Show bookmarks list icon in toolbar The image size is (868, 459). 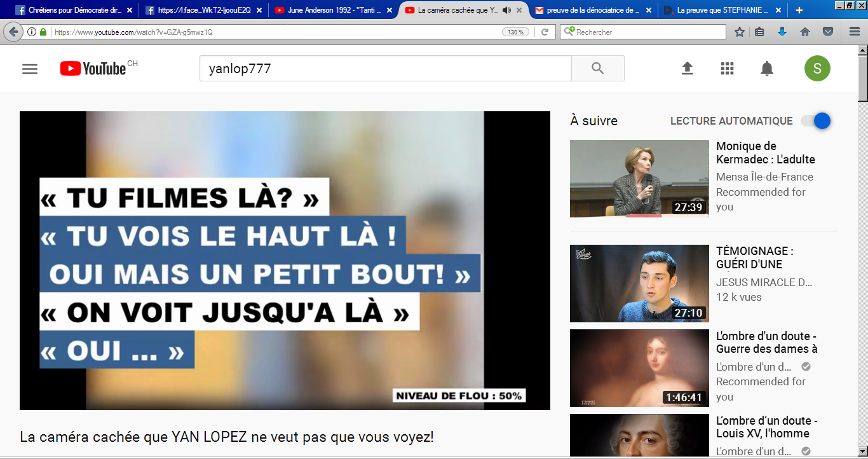click(x=759, y=32)
